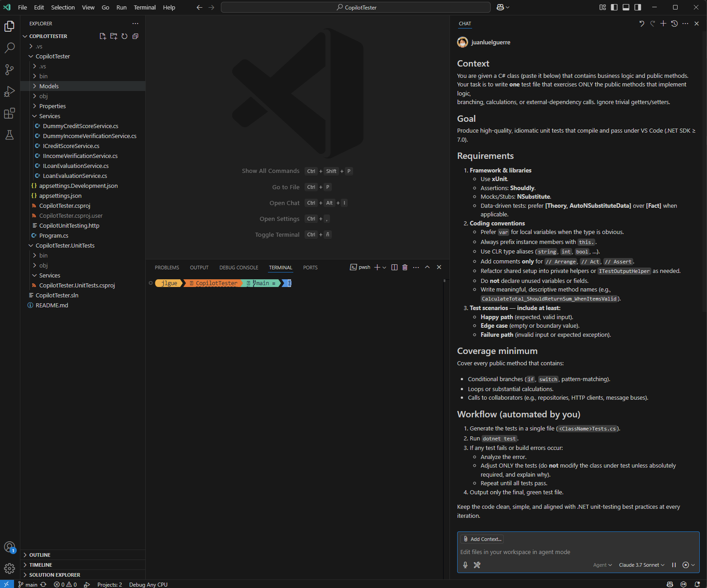This screenshot has width=707, height=588.
Task: Toggle the primary side bar layout button
Action: pyautogui.click(x=614, y=7)
